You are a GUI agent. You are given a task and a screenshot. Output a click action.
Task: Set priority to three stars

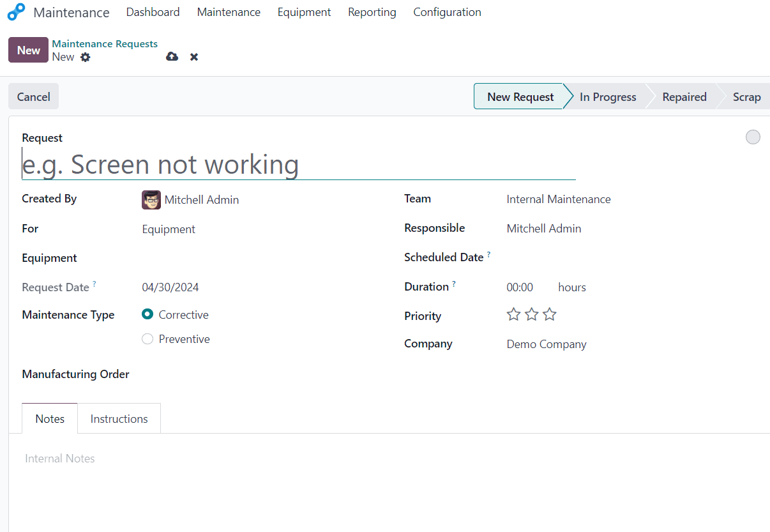click(549, 314)
